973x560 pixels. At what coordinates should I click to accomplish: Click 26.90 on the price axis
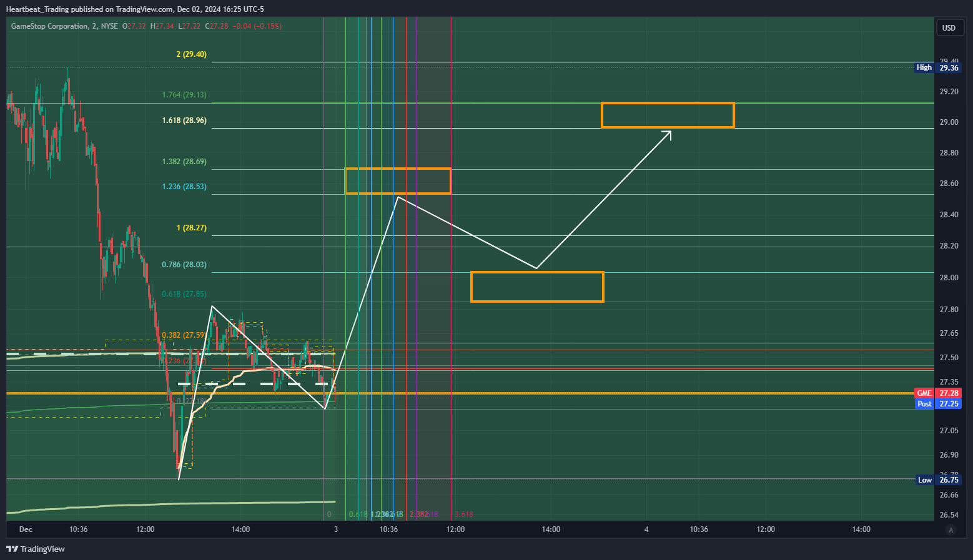coord(949,455)
